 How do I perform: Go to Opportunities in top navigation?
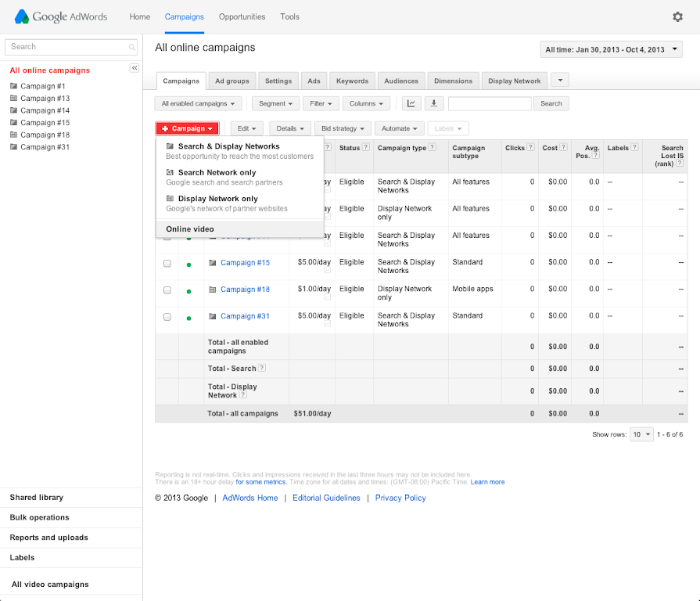point(242,17)
